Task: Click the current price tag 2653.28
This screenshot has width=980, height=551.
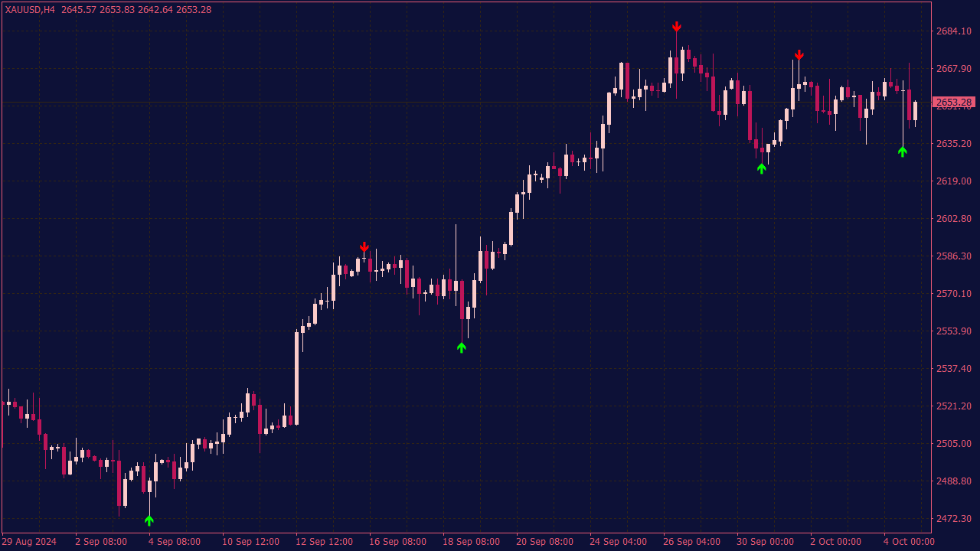Action: 954,103
